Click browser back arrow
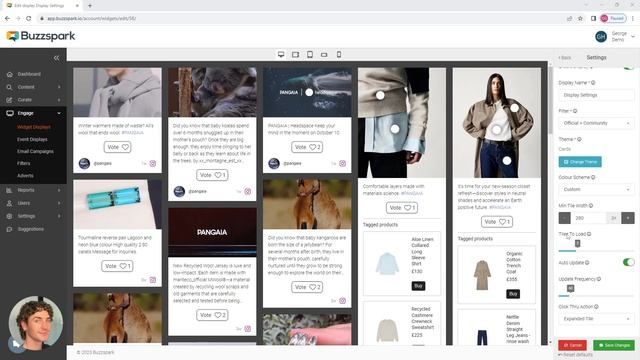 click(x=7, y=18)
